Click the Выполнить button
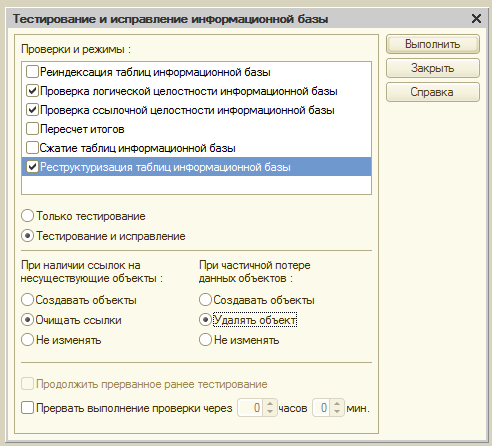The width and height of the screenshot is (492, 446). coord(433,44)
